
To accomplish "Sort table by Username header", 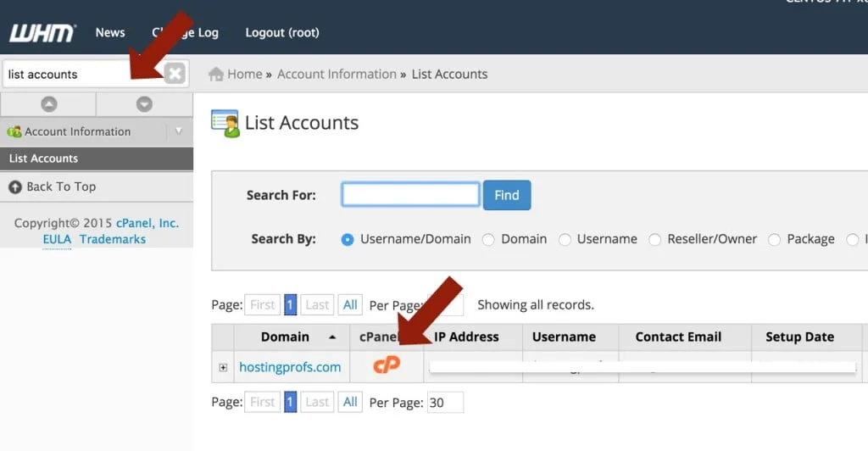I will (x=564, y=337).
